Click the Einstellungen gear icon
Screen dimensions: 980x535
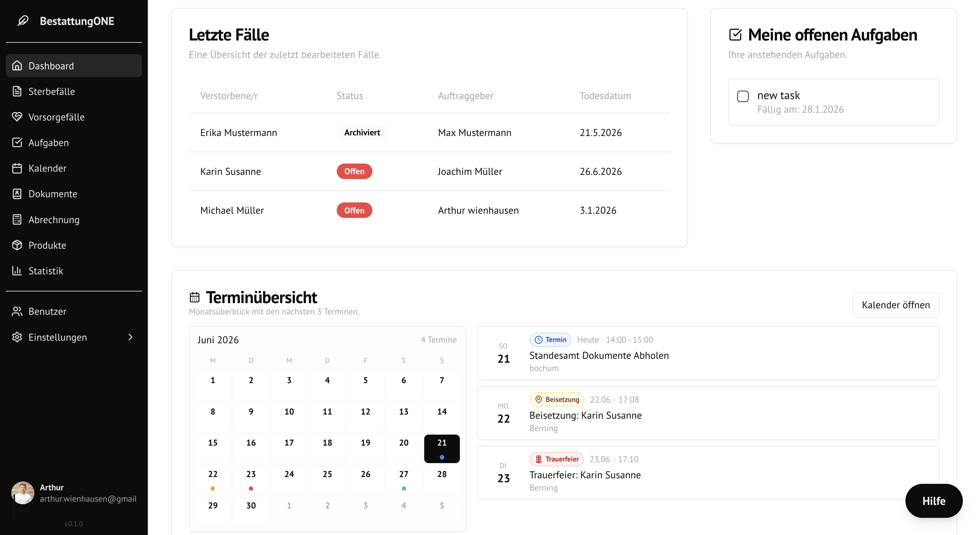point(17,337)
